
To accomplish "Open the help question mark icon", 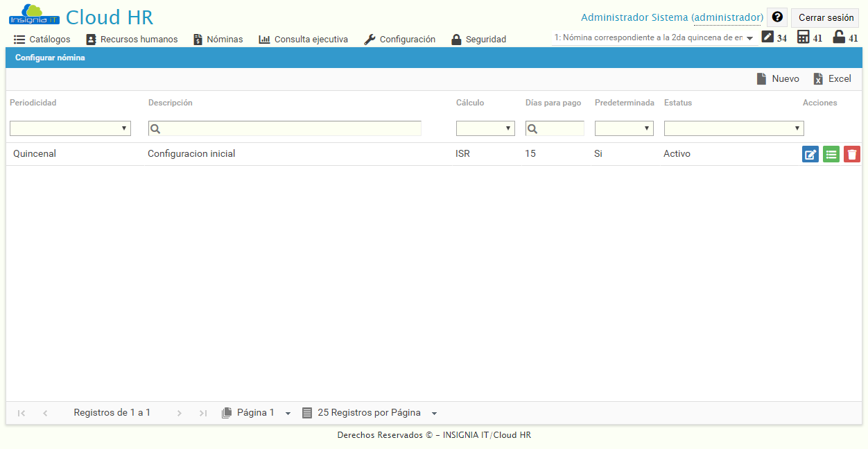I will [776, 17].
